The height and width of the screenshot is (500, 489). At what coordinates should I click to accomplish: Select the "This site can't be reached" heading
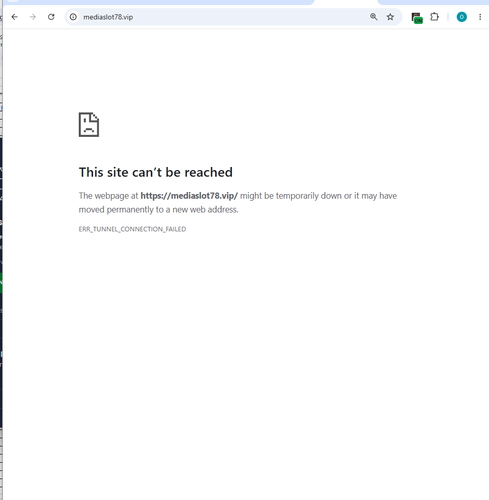(156, 172)
